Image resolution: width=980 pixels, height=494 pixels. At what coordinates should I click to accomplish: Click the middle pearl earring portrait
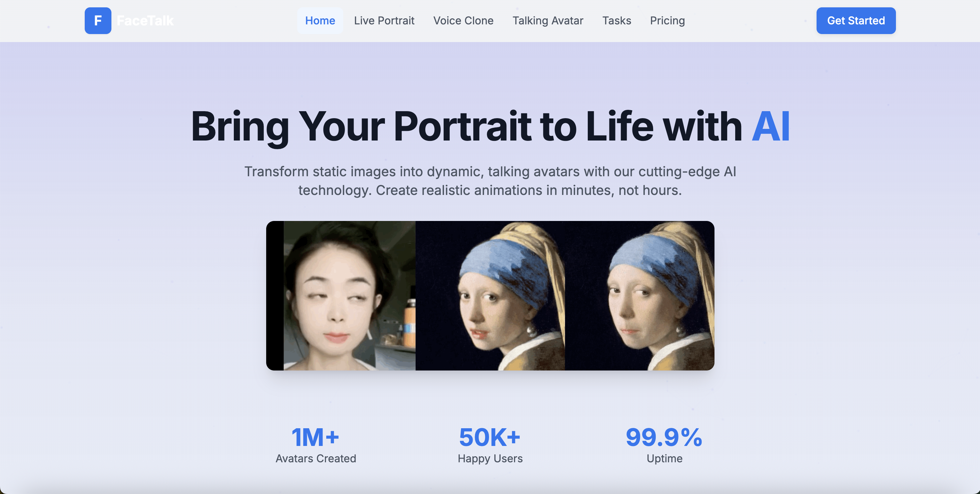point(490,295)
